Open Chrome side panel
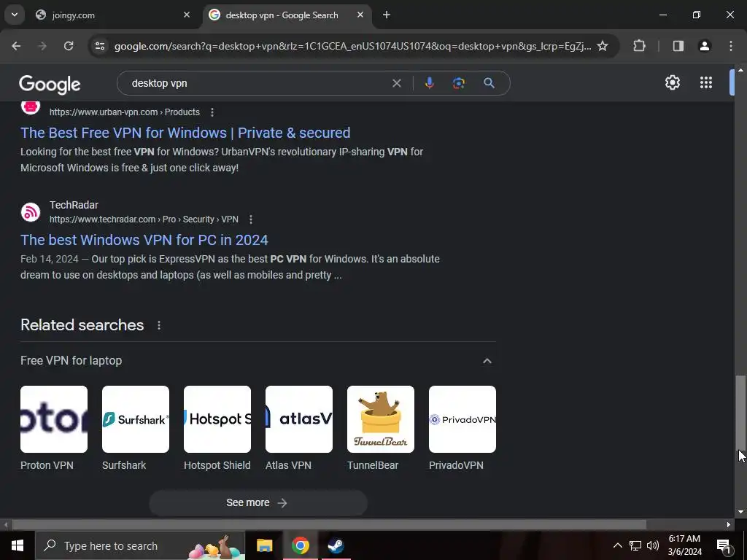 coord(678,46)
